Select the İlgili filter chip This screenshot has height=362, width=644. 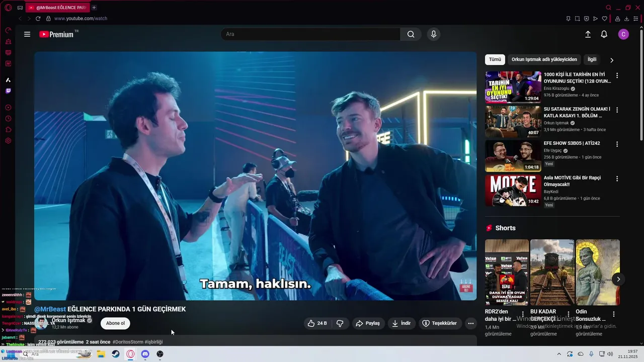(592, 59)
